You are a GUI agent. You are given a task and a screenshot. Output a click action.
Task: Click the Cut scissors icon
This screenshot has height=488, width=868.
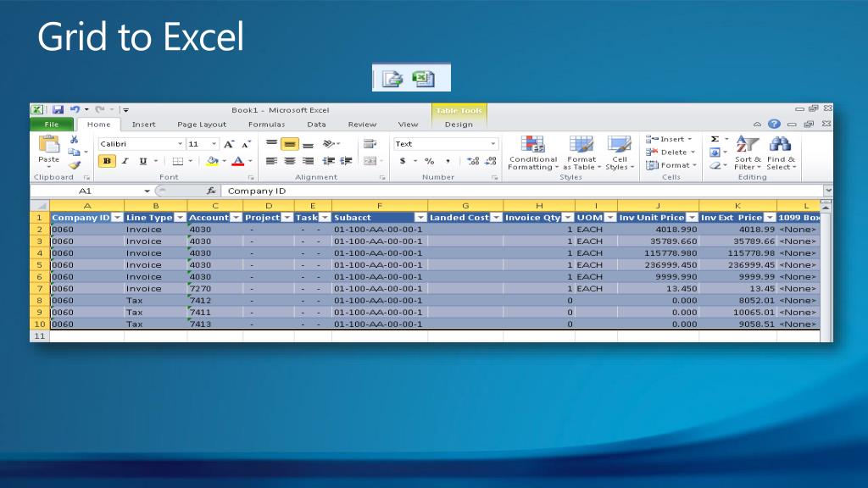pyautogui.click(x=75, y=140)
